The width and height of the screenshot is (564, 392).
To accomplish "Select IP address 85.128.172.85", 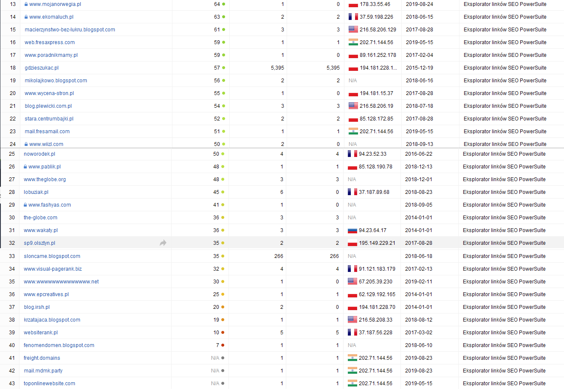I will (377, 119).
